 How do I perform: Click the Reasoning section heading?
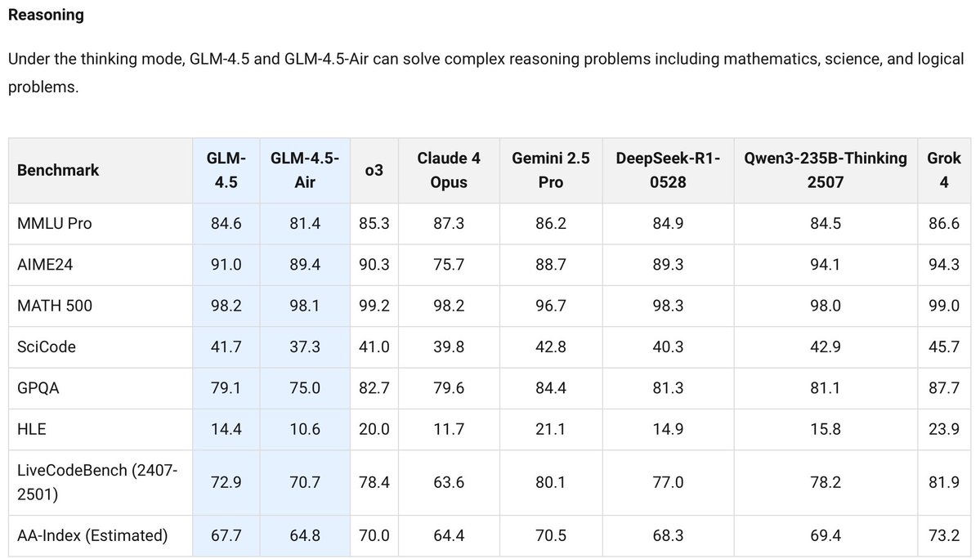click(x=46, y=15)
